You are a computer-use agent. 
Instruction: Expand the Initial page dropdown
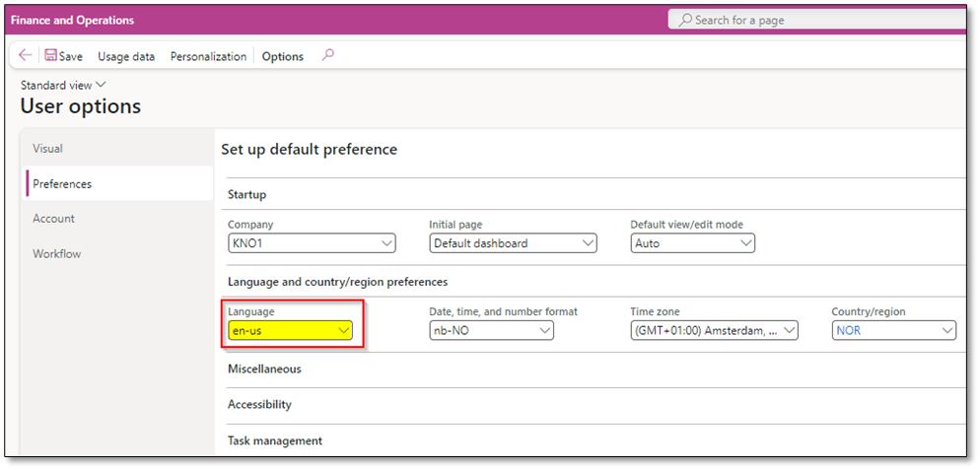[x=513, y=243]
